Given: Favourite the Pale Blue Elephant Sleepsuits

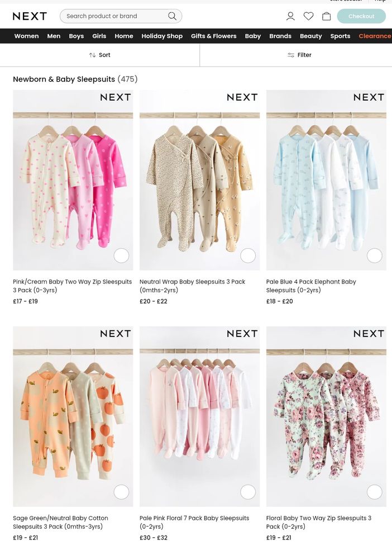Looking at the screenshot, I should tap(375, 255).
